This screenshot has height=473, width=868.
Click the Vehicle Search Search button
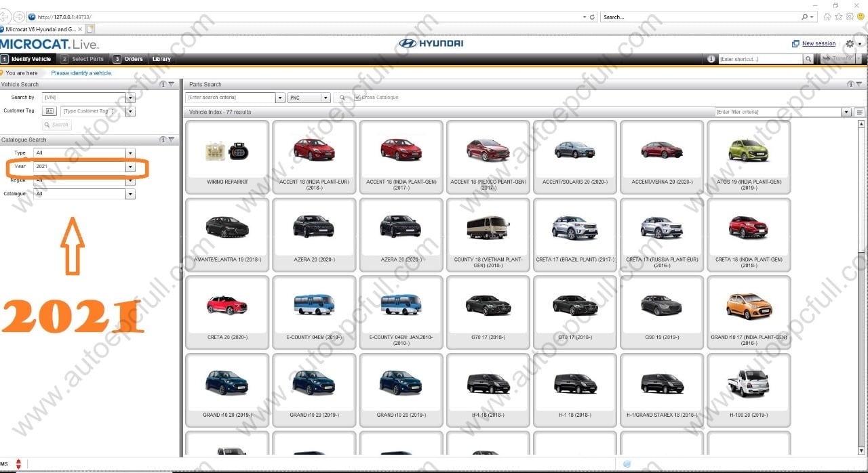[x=56, y=125]
